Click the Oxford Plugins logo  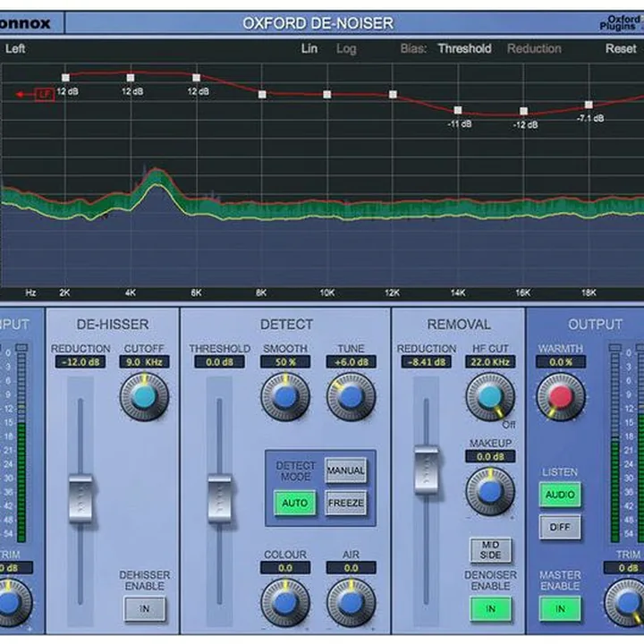pyautogui.click(x=622, y=23)
